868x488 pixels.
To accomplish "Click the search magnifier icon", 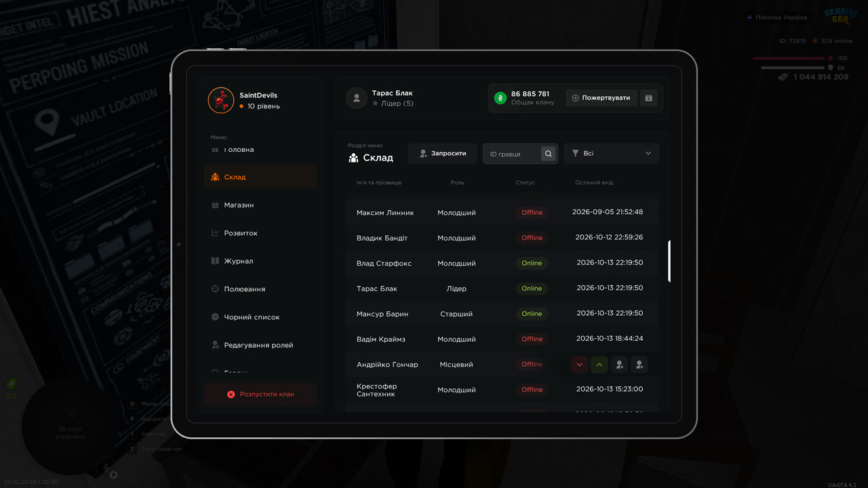I will pyautogui.click(x=549, y=154).
